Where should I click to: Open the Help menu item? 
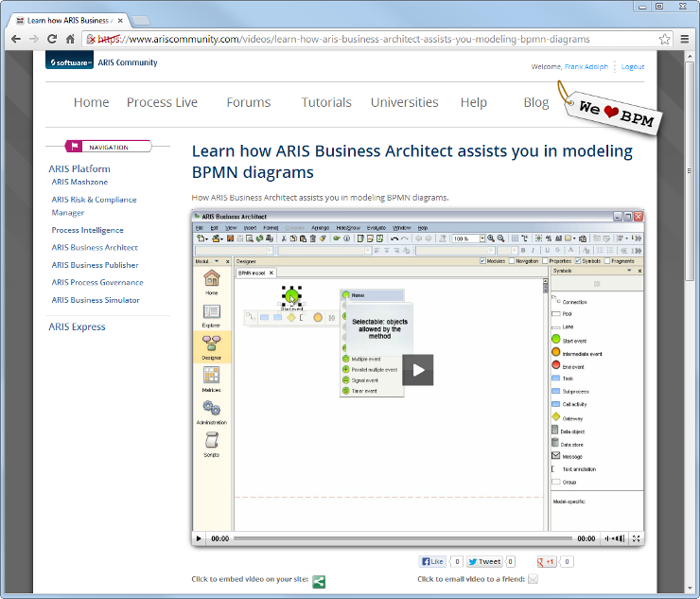474,102
